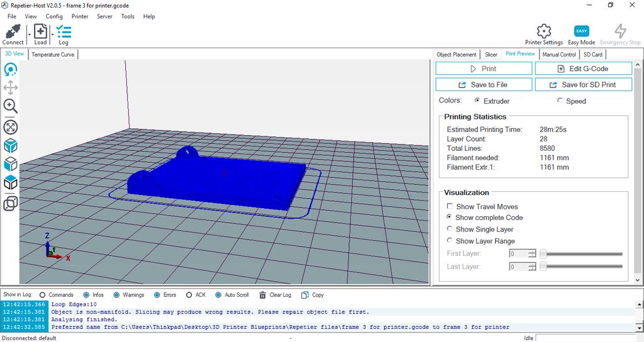This screenshot has height=342, width=644.
Task: Click the Last Layer spinner arrows
Action: [532, 267]
